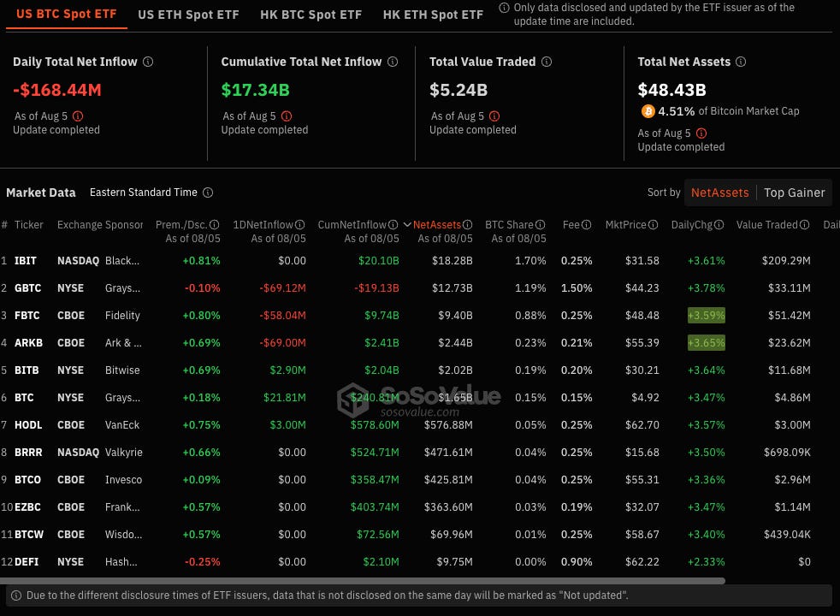Sort table by Prem./Dsc. column header
840x616 pixels.
[x=181, y=224]
